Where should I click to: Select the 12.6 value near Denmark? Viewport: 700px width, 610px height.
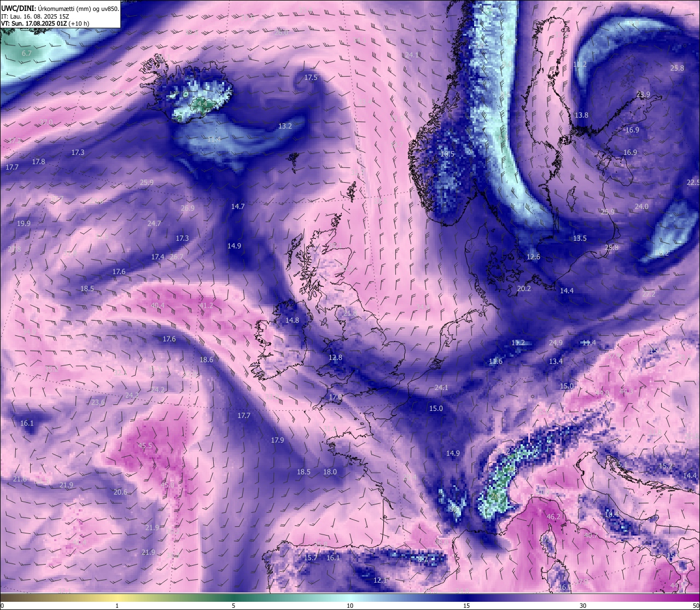pyautogui.click(x=533, y=257)
